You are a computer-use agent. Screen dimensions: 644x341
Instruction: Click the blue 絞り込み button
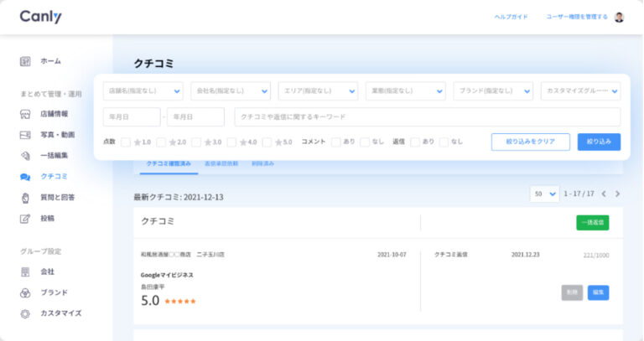tap(599, 142)
